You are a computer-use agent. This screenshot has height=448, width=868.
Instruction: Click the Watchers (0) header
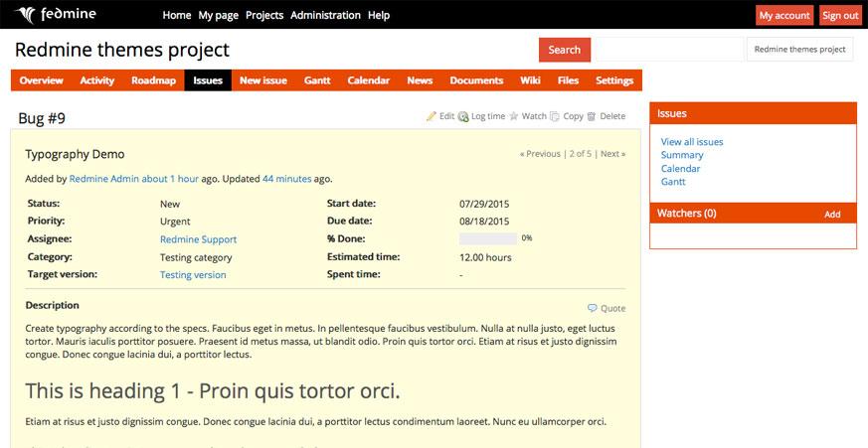coord(686,213)
